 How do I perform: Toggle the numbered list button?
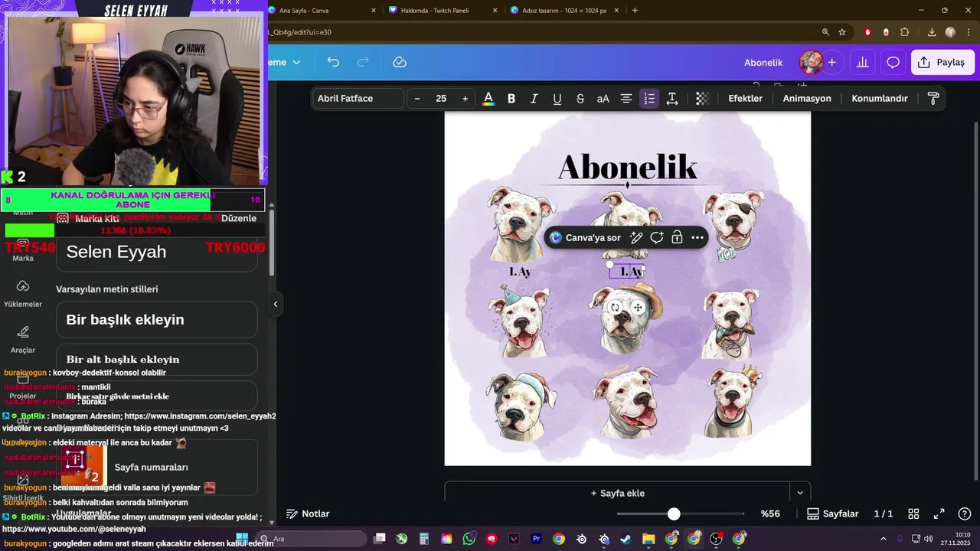649,99
